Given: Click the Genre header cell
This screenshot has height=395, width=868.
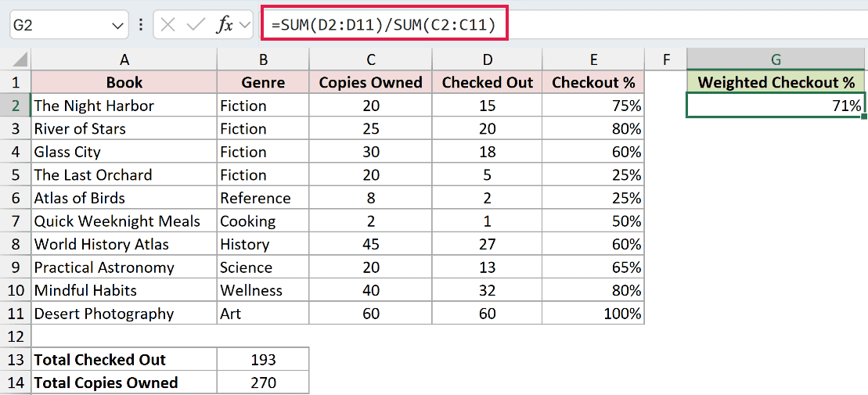Looking at the screenshot, I should pyautogui.click(x=263, y=82).
